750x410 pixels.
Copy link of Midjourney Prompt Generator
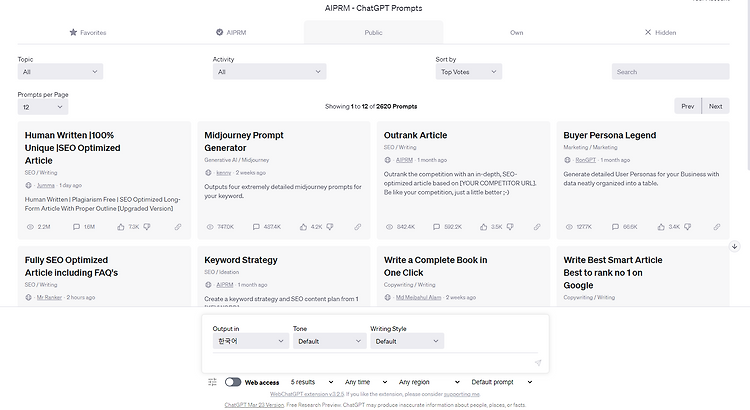pyautogui.click(x=358, y=227)
